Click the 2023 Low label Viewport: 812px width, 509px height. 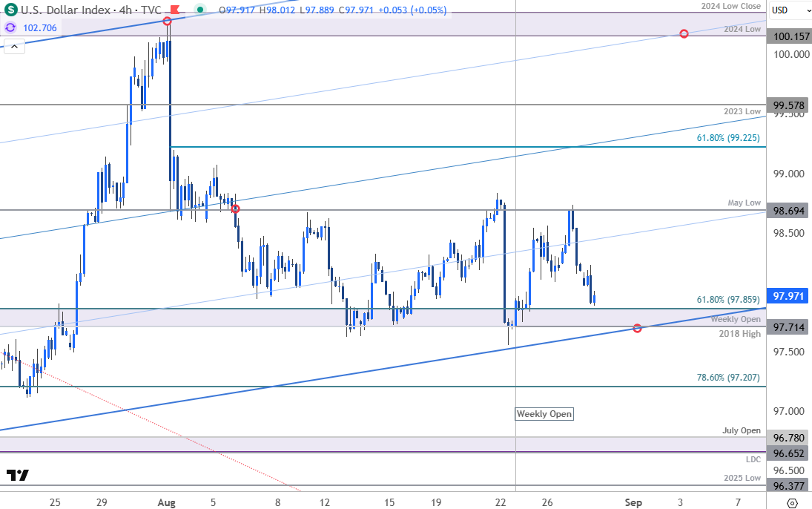coord(742,111)
